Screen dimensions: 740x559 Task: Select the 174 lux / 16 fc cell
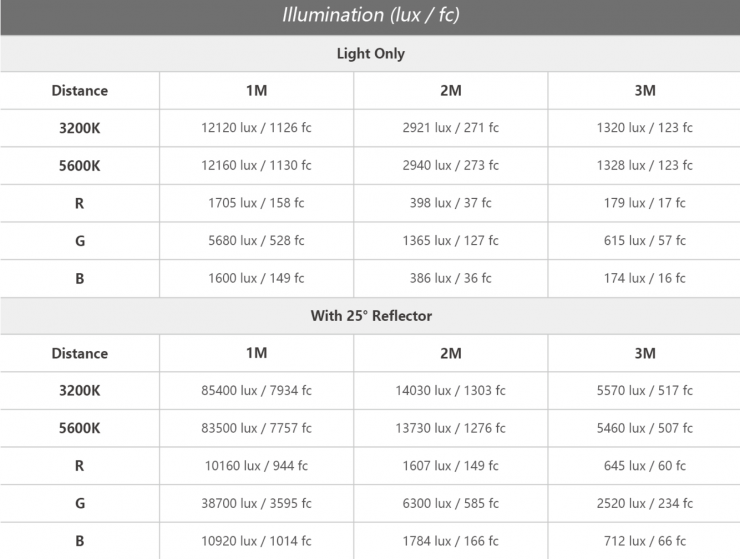644,278
